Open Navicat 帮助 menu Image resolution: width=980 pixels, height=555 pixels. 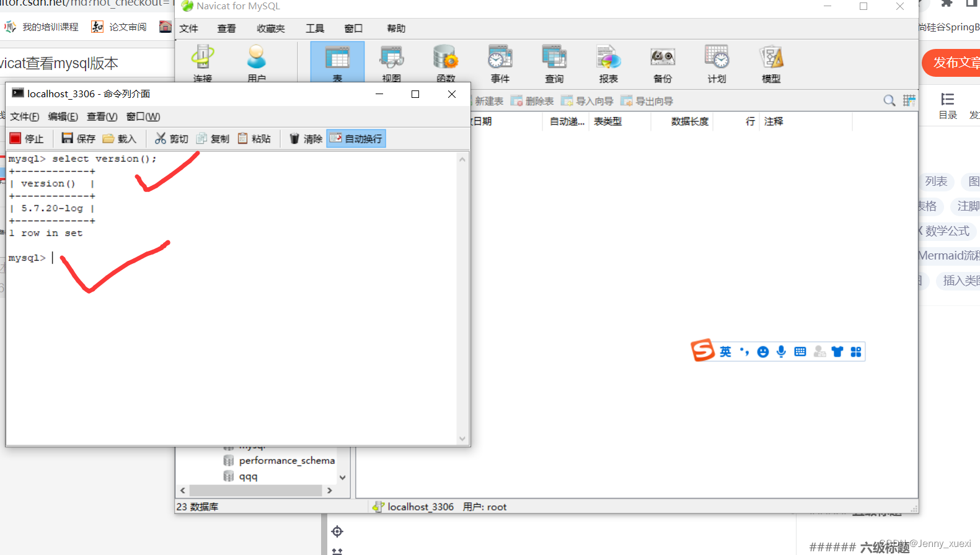point(396,28)
